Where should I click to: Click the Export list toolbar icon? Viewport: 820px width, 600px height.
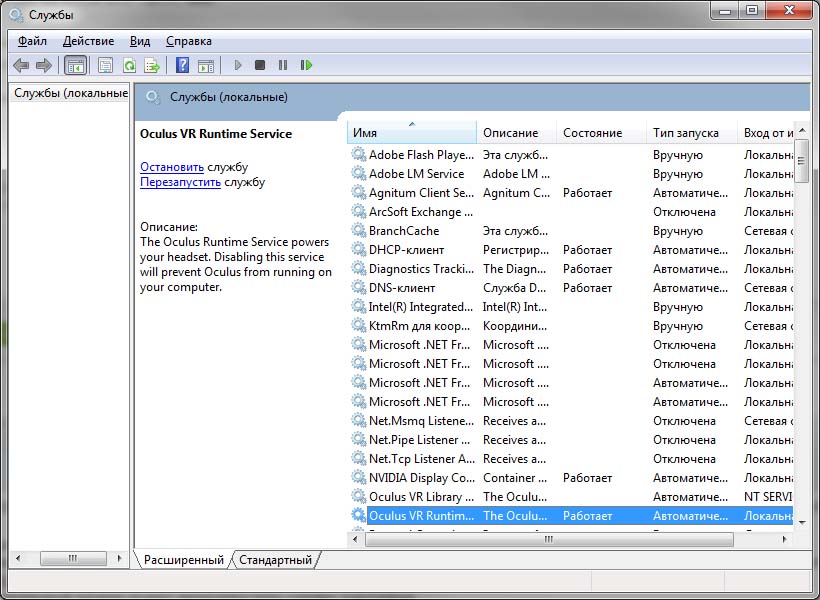tap(152, 65)
